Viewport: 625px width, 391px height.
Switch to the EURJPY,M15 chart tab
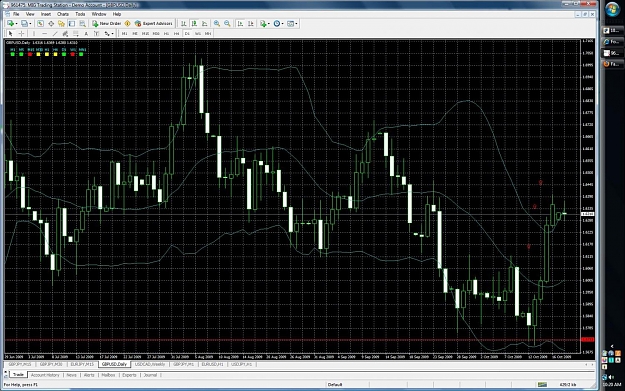[82, 364]
